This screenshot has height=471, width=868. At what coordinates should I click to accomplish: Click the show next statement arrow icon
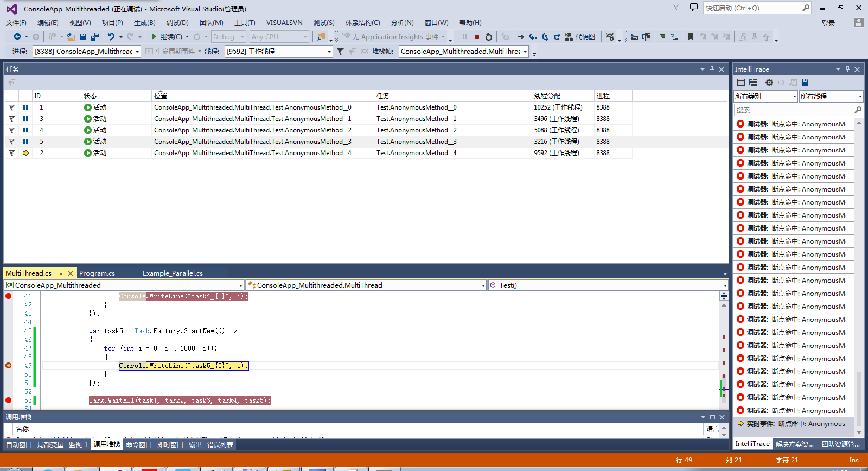pos(521,37)
